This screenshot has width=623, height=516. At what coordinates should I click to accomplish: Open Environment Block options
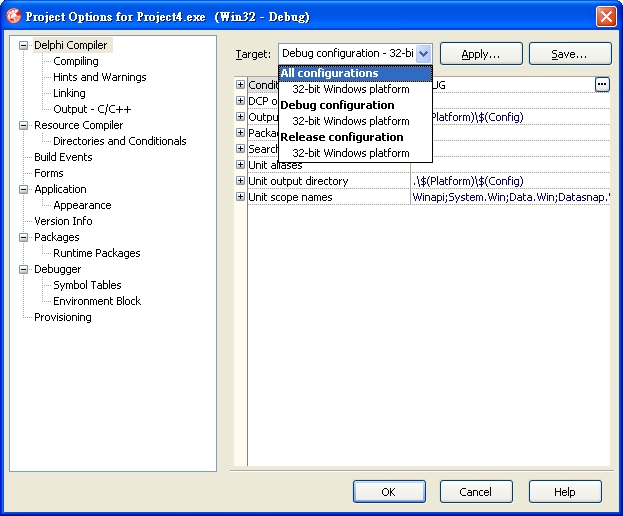coord(97,301)
